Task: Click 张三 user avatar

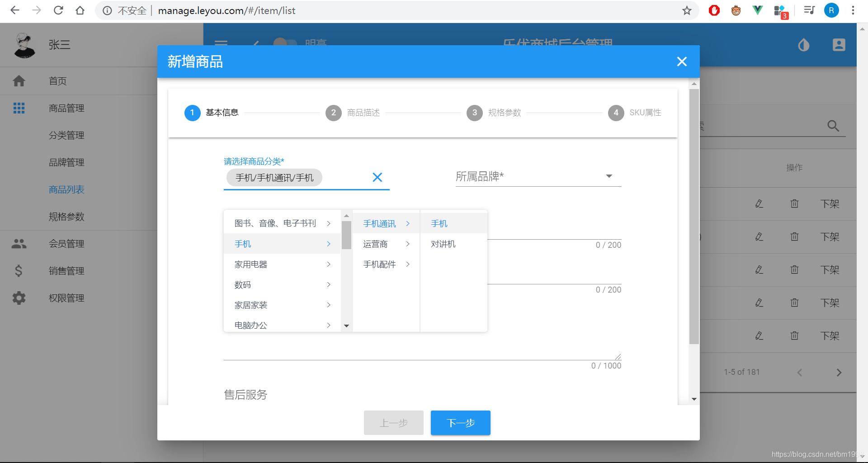Action: pos(24,45)
